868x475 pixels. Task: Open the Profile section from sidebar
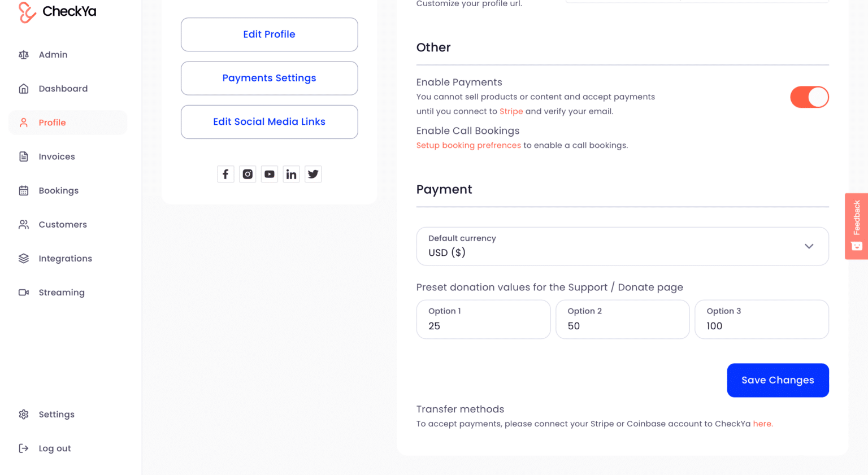click(x=52, y=122)
